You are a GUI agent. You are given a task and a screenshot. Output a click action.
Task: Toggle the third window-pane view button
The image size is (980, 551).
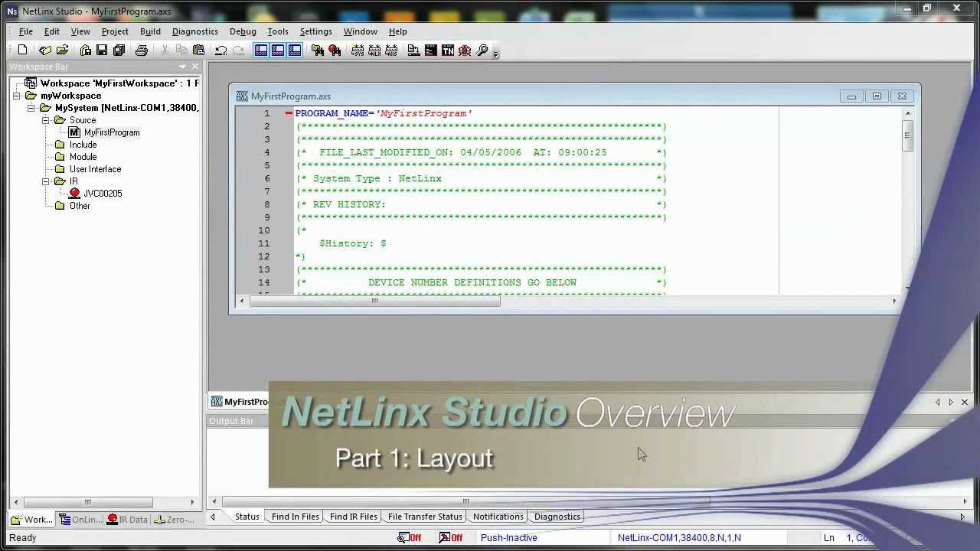coord(295,51)
